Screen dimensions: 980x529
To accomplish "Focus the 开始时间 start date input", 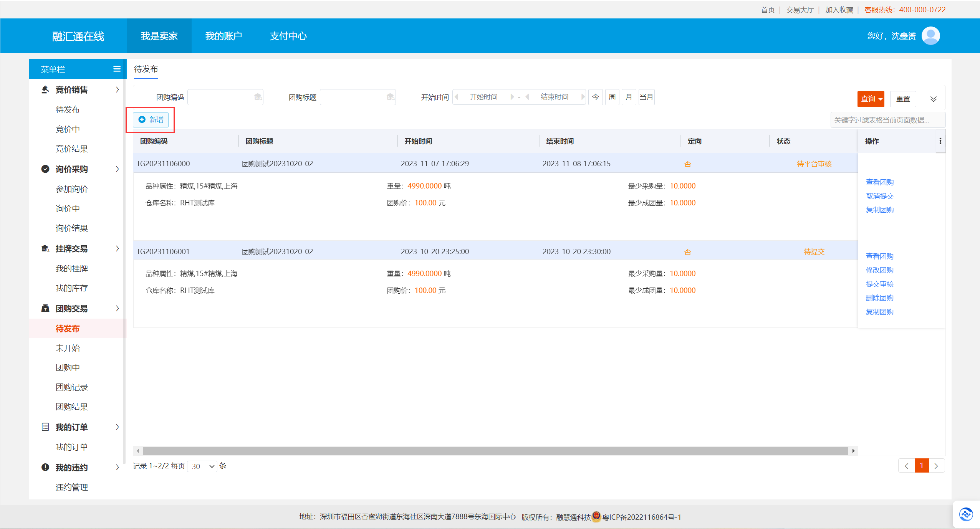I will click(x=484, y=97).
